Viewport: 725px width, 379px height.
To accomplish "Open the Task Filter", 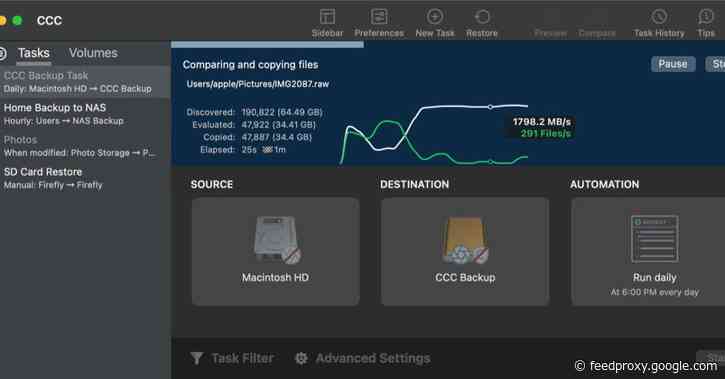I will 232,358.
